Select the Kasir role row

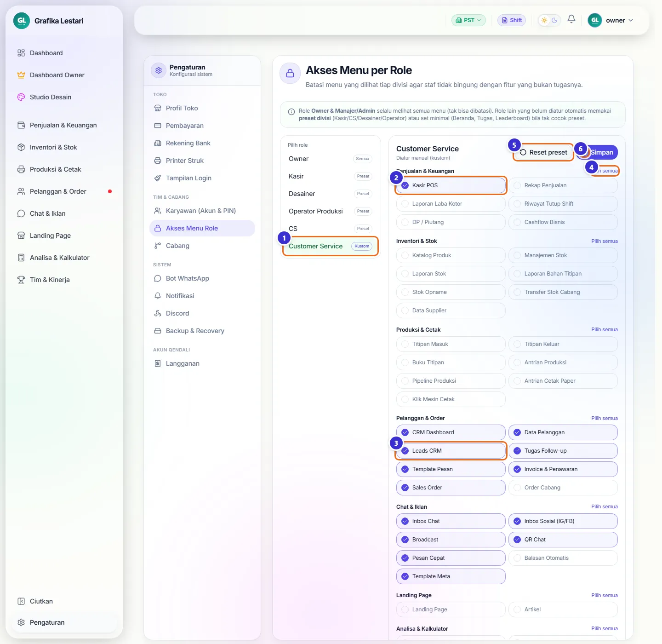tap(330, 176)
